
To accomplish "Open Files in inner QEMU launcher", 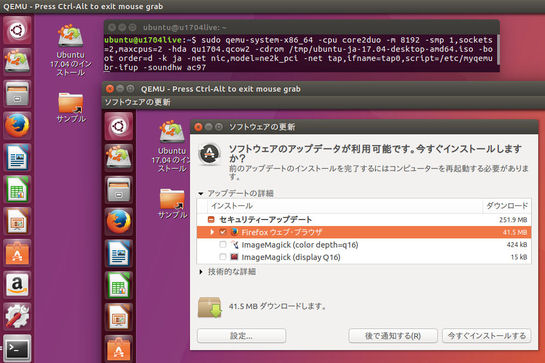I will click(x=119, y=189).
